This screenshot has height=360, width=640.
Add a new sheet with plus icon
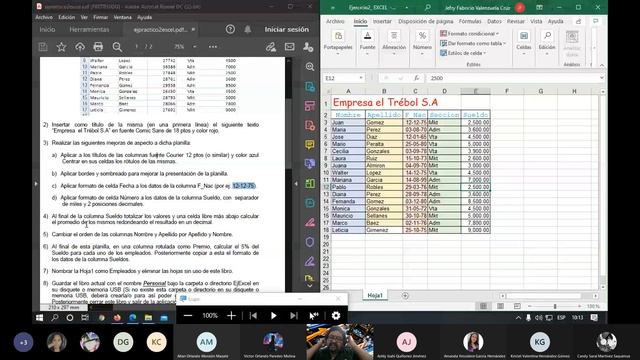405,296
